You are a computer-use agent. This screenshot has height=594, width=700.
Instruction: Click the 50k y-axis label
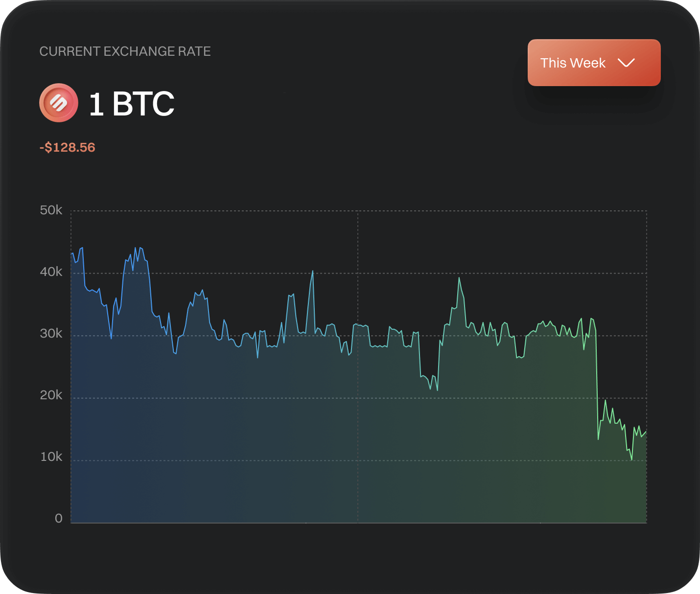pos(51,210)
